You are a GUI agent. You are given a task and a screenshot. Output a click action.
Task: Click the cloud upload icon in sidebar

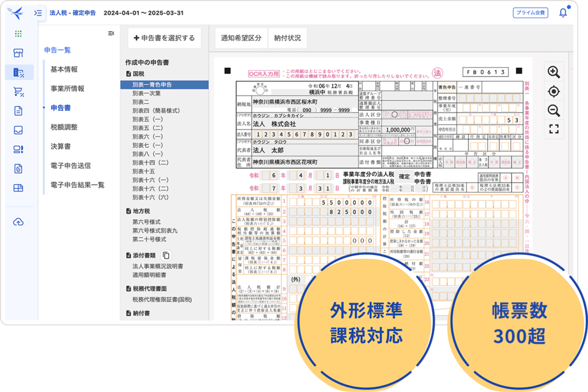[18, 222]
